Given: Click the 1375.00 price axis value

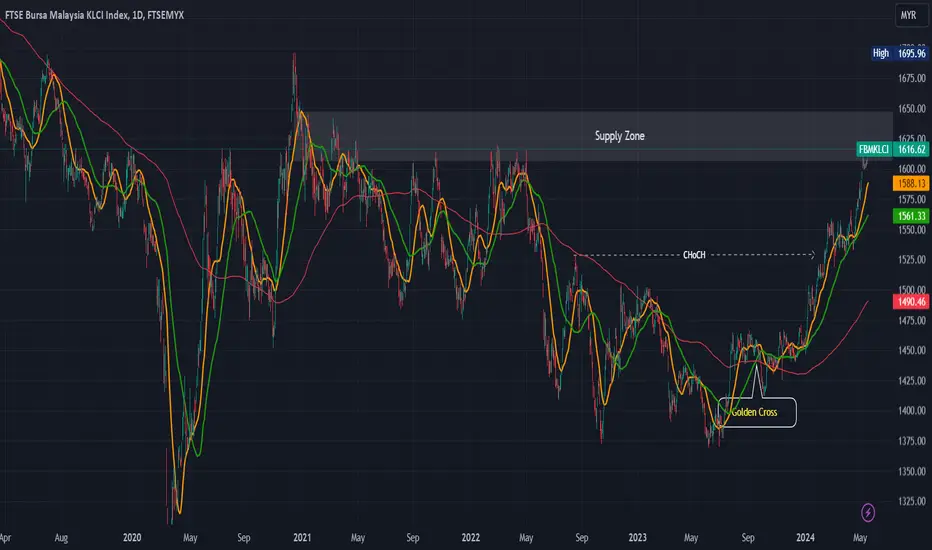Looking at the screenshot, I should (x=912, y=441).
